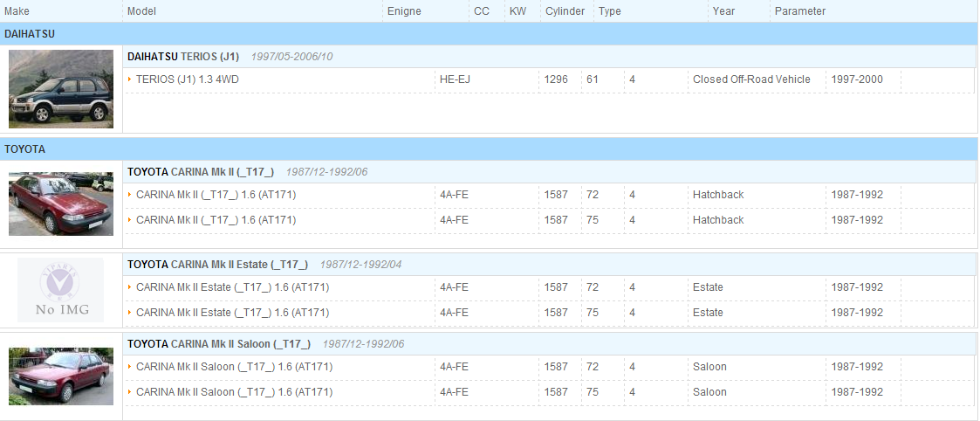Select the TOYOTA make section bar
The height and width of the screenshot is (421, 980).
pyautogui.click(x=489, y=149)
